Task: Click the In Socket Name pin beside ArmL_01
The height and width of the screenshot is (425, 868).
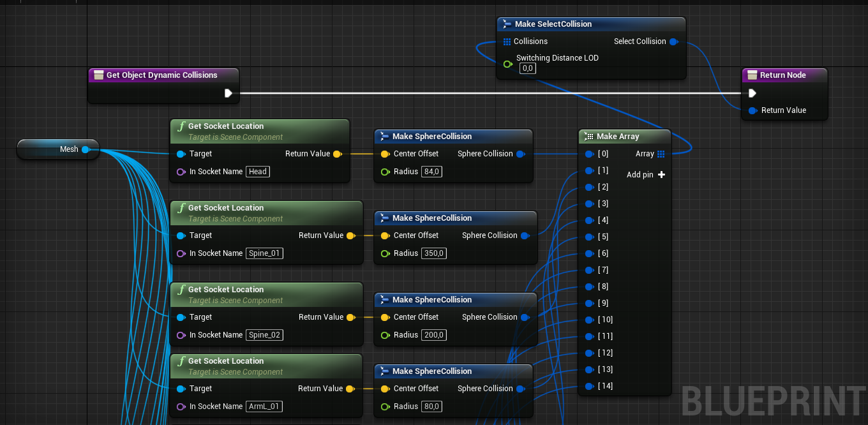Action: click(181, 406)
